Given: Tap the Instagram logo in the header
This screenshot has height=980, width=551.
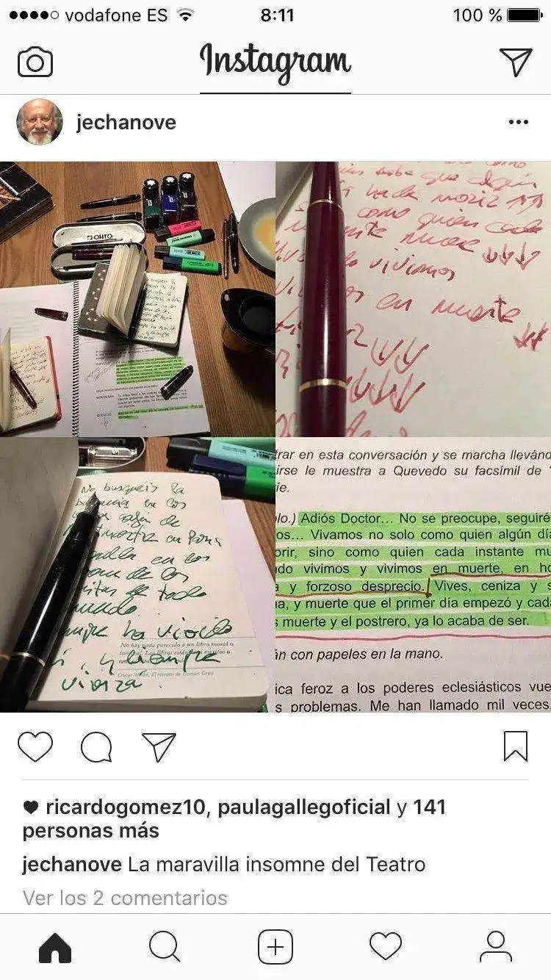Looking at the screenshot, I should pyautogui.click(x=275, y=62).
